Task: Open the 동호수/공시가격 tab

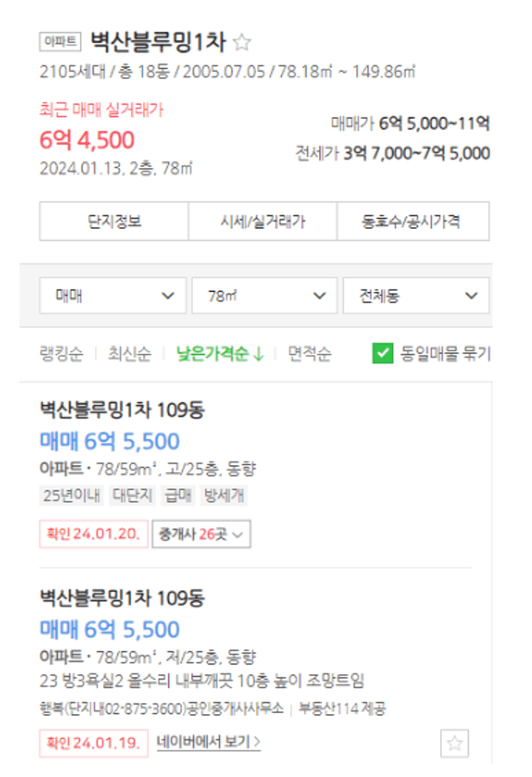Action: coord(413,221)
